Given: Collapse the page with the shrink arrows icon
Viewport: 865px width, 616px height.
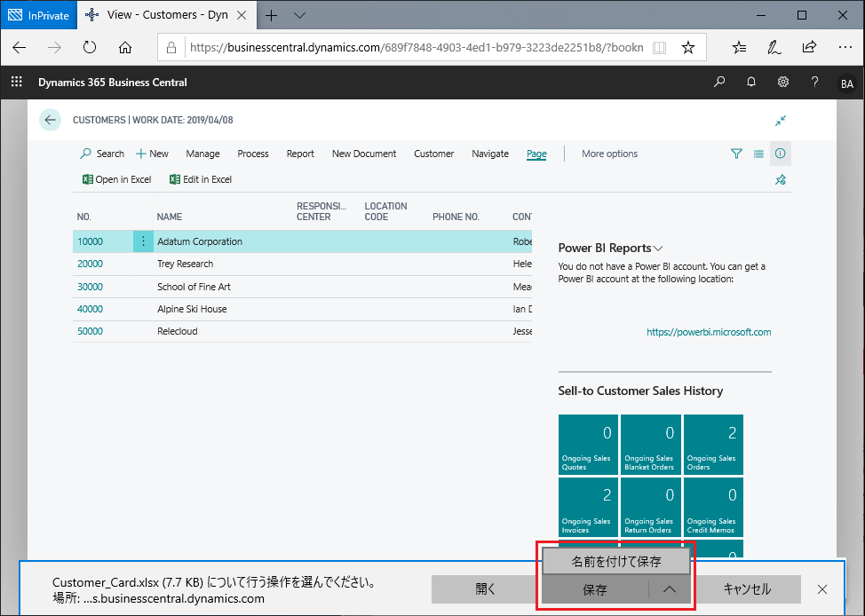Looking at the screenshot, I should (780, 120).
